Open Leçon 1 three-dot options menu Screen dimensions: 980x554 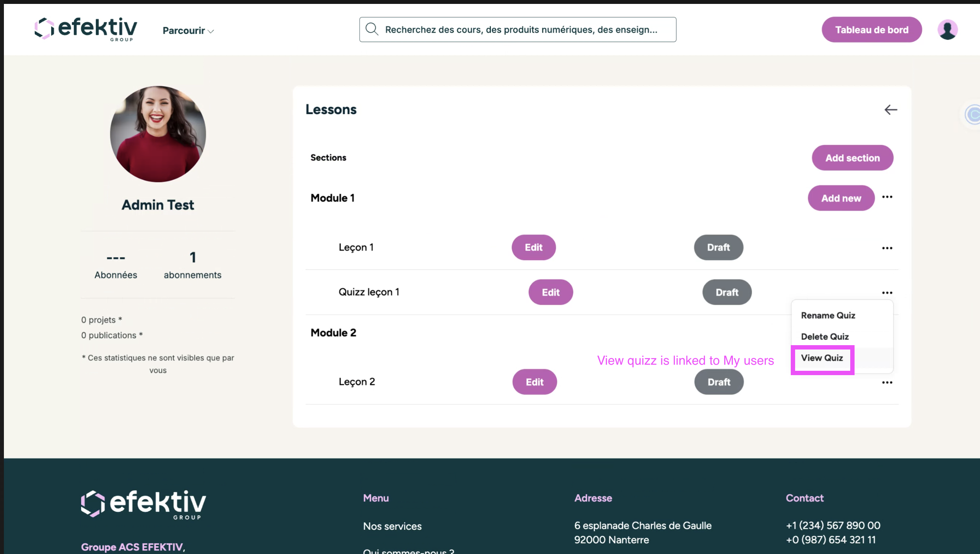887,248
